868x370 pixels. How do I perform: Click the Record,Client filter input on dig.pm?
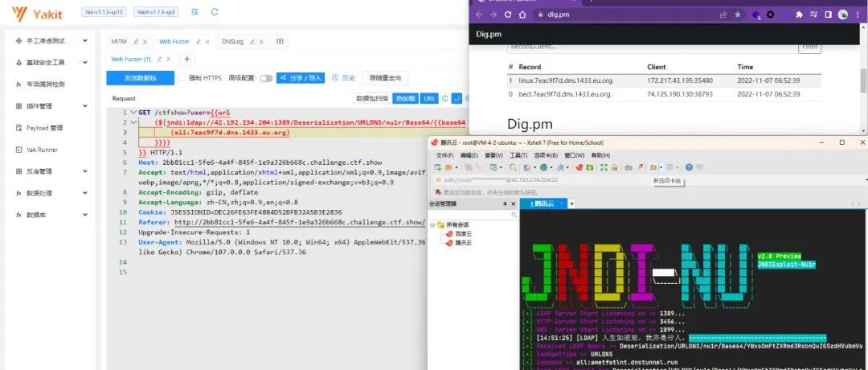point(652,47)
